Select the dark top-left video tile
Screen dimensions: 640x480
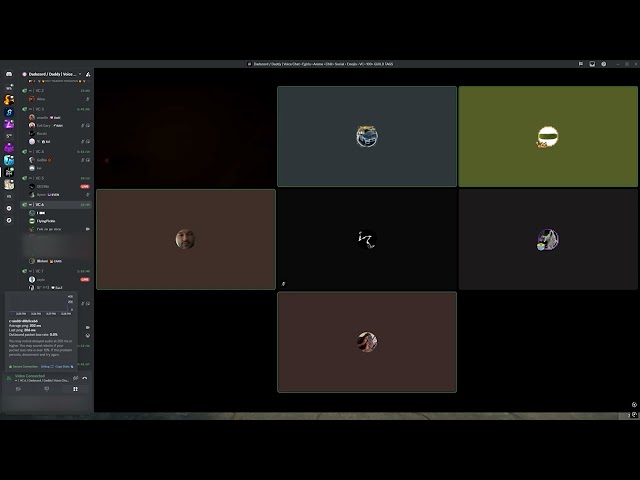coord(186,136)
